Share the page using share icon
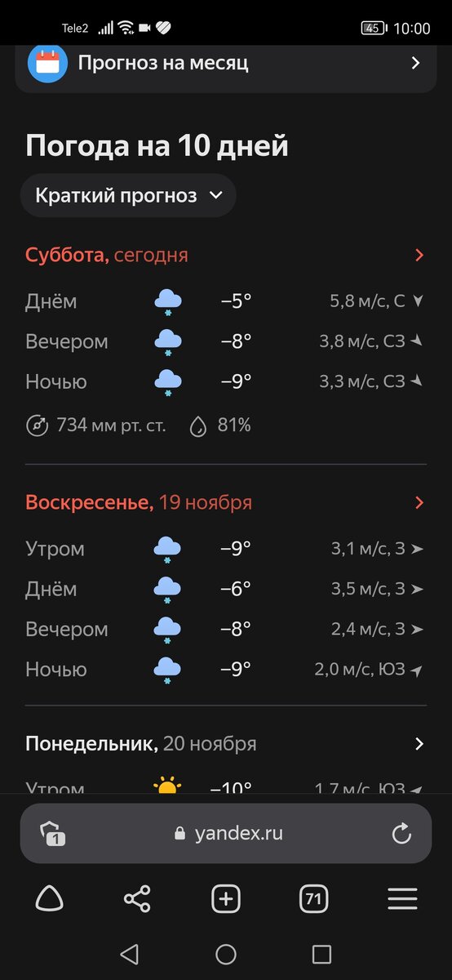The width and height of the screenshot is (452, 980). (137, 899)
